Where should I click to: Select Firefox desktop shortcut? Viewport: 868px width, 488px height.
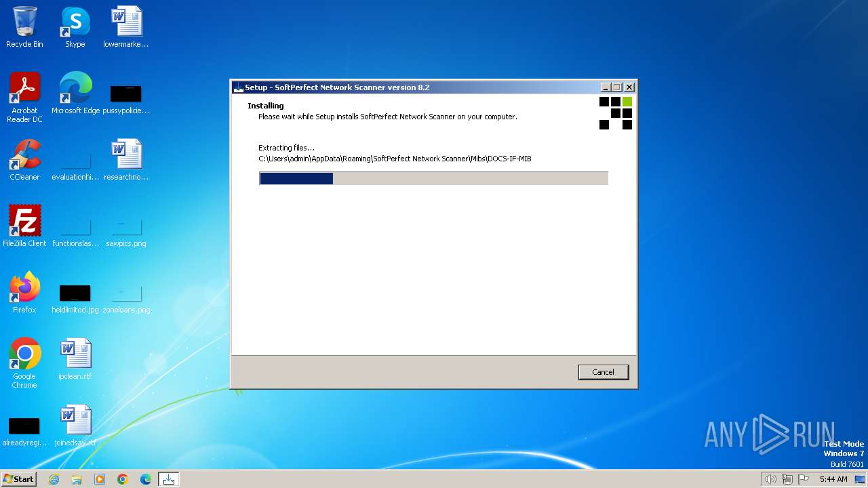(24, 293)
